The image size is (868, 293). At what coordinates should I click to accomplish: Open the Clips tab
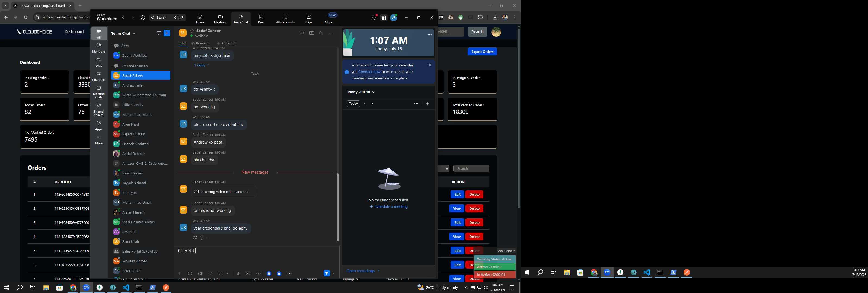309,19
